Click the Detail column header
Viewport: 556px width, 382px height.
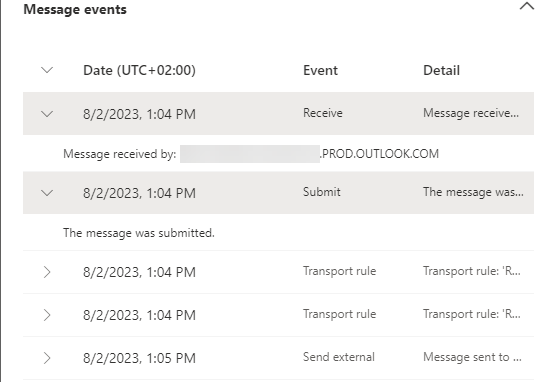click(441, 70)
